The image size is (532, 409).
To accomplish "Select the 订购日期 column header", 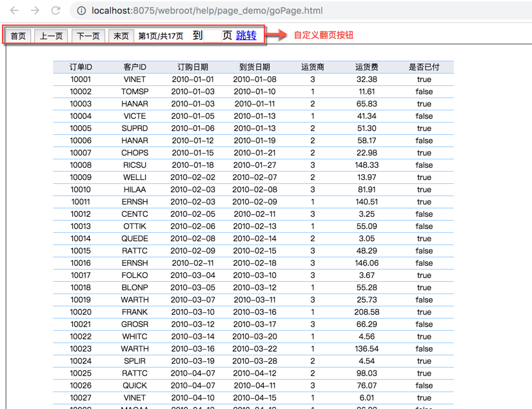I will click(193, 67).
